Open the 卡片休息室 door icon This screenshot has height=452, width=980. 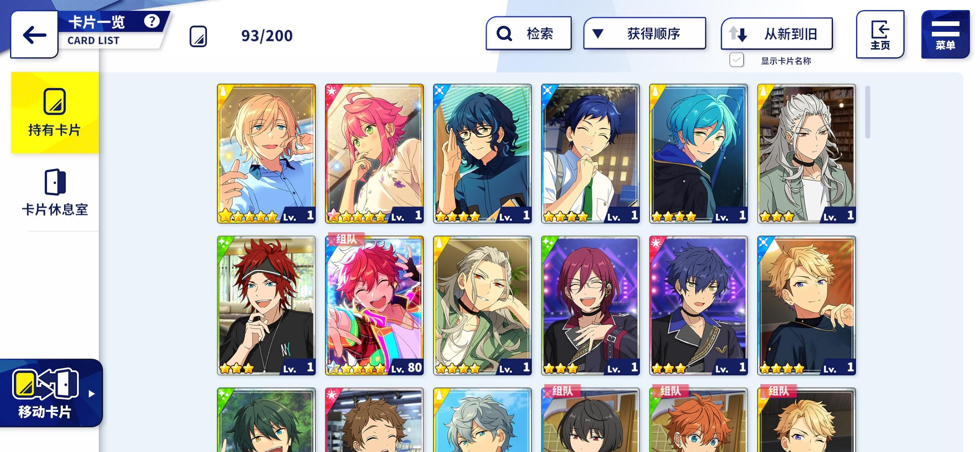point(55,182)
